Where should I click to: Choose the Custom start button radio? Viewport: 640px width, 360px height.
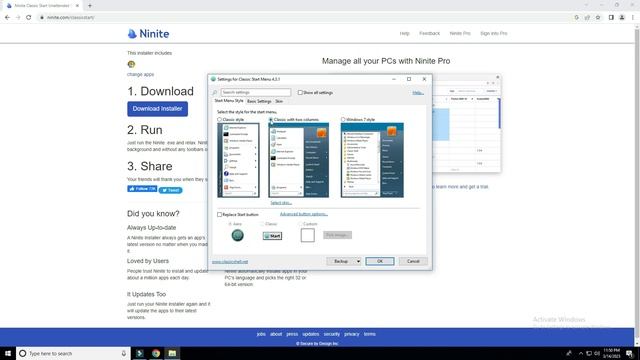click(x=300, y=224)
